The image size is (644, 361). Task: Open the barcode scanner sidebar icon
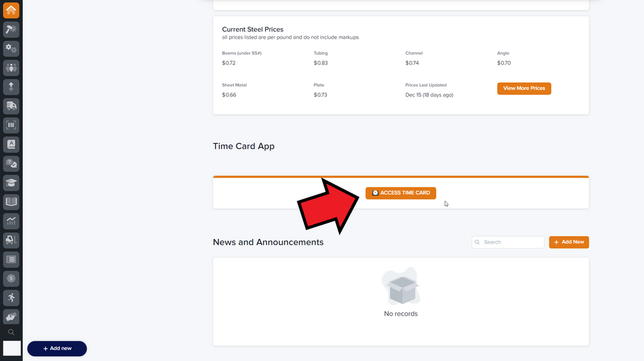(x=11, y=125)
